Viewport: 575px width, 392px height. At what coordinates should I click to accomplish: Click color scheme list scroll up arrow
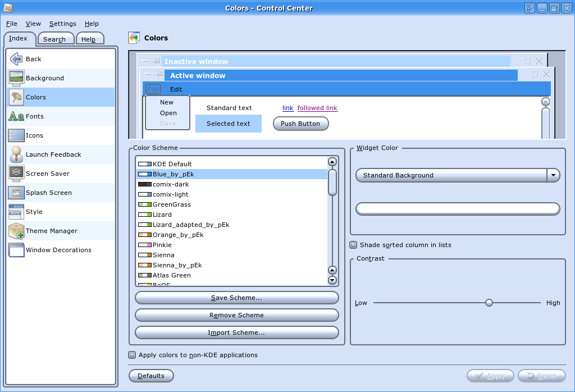(x=332, y=162)
